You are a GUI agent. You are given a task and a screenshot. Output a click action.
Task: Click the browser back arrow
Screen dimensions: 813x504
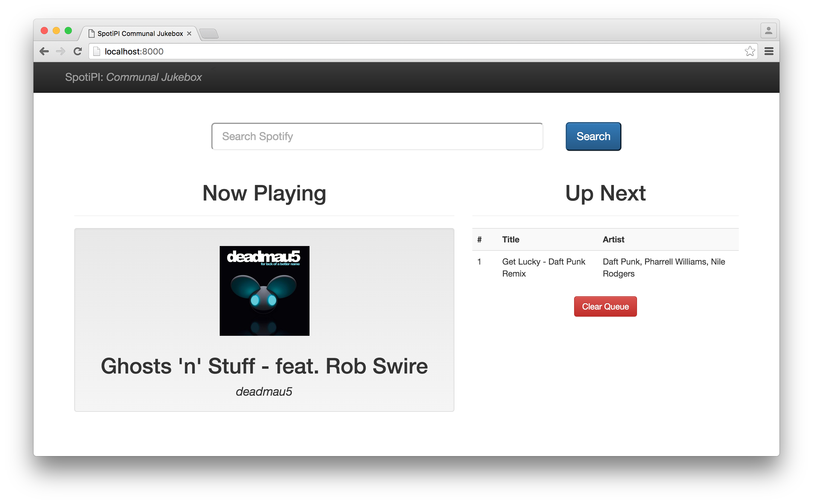[x=44, y=51]
